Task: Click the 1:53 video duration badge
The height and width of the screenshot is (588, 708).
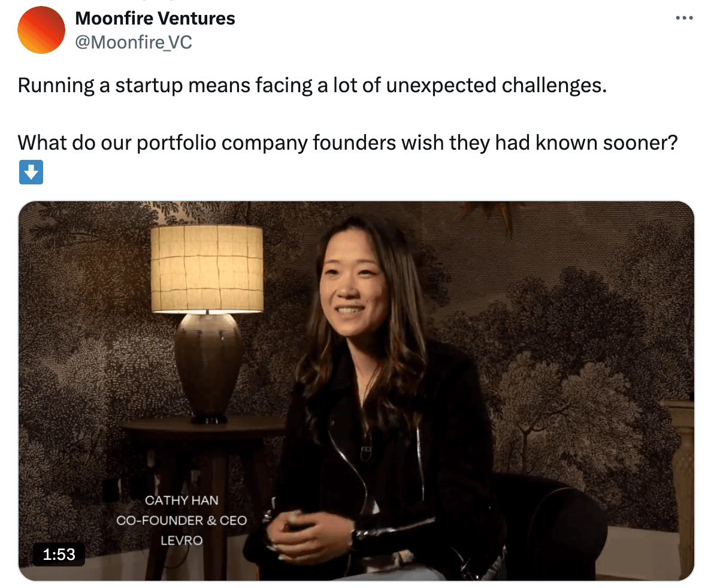Action: pos(59,554)
